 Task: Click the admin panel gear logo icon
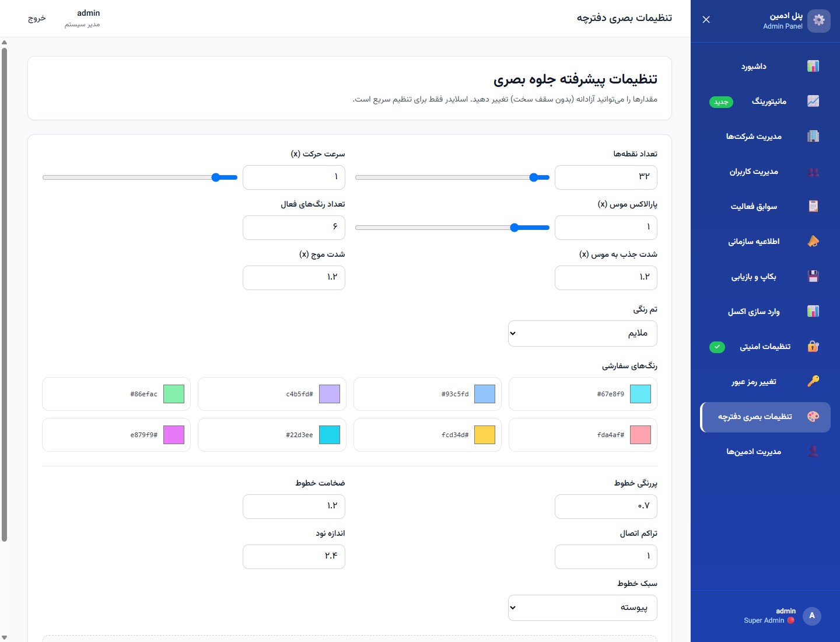[x=819, y=20]
